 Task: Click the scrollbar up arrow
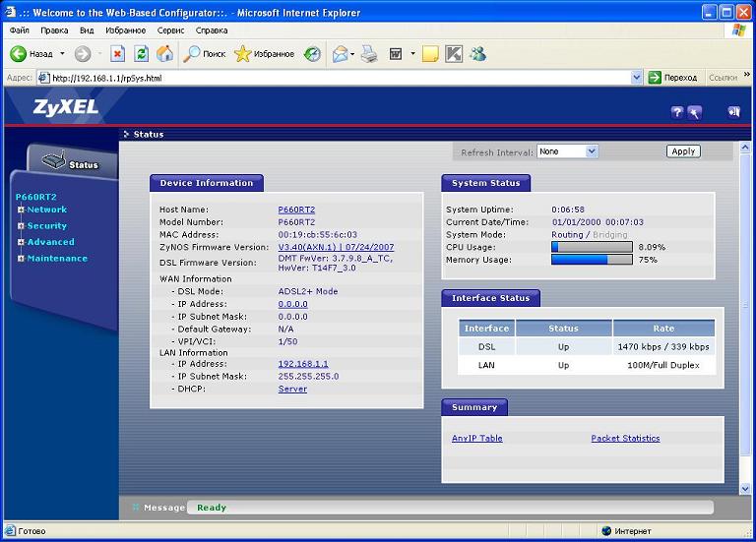click(x=745, y=148)
